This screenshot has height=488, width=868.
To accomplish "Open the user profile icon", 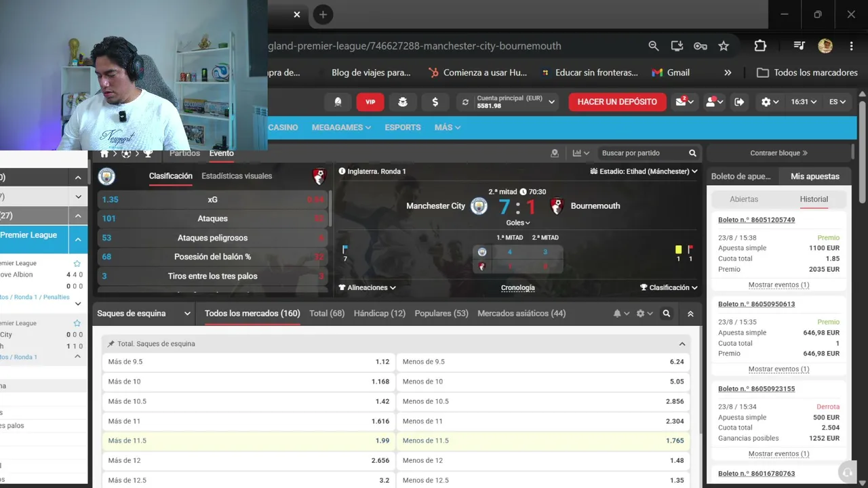I will coord(711,102).
